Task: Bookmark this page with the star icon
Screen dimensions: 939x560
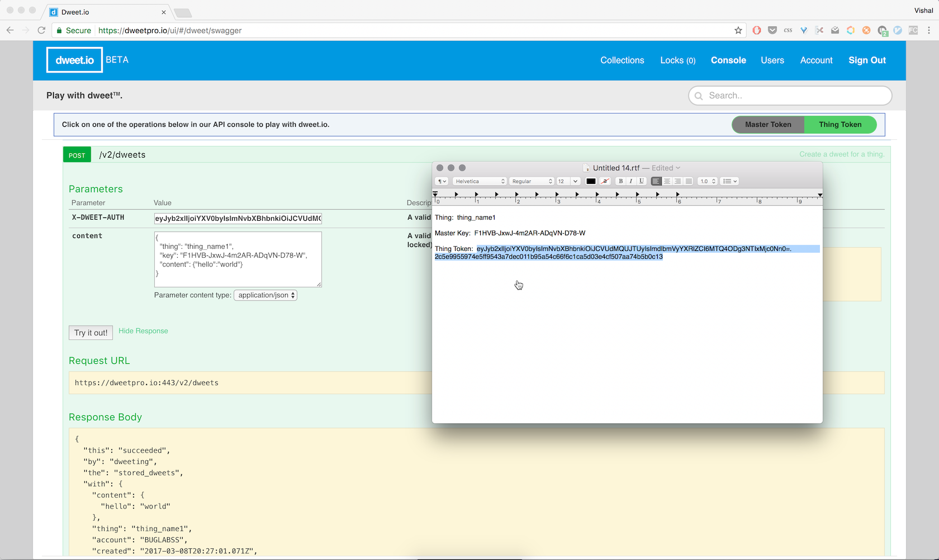Action: point(738,30)
